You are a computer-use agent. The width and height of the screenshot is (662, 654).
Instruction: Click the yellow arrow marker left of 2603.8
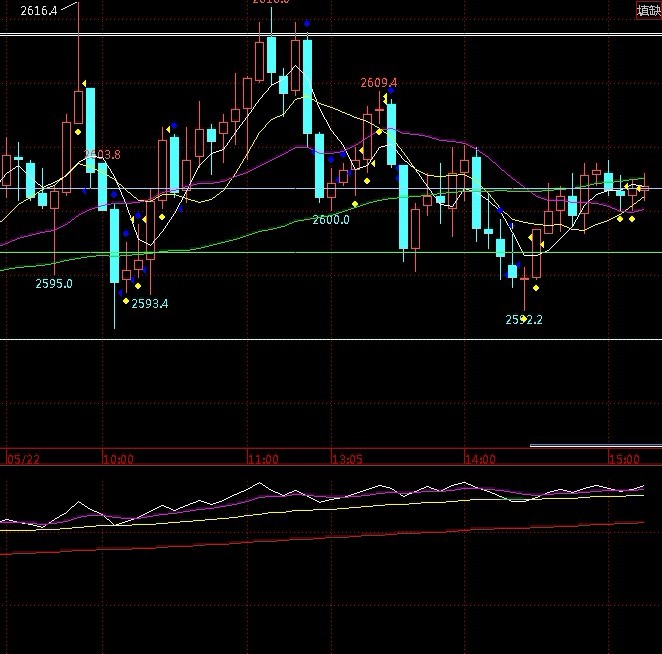click(84, 82)
